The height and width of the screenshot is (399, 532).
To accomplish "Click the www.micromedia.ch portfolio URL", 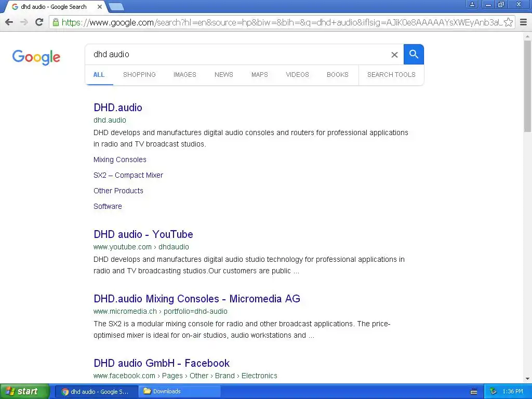I will pos(161,312).
